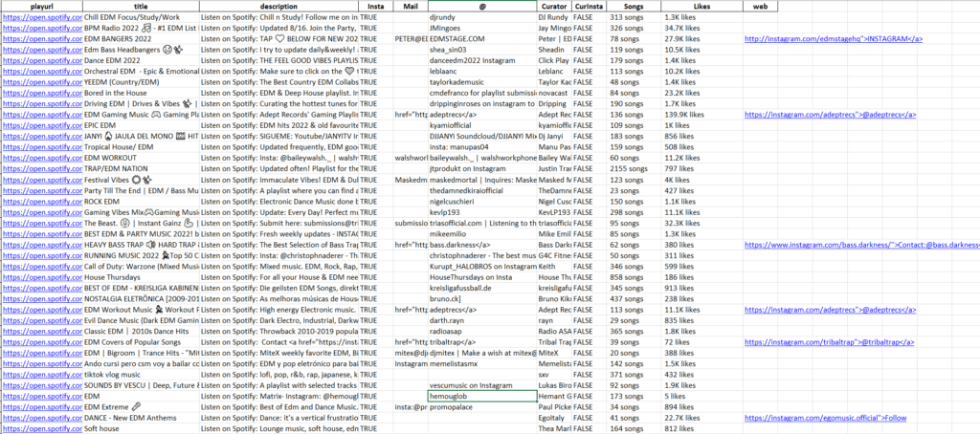Open adeptrecs link in EDM Gaming Music row
Viewport: 980px width, 434px height.
coord(831,115)
